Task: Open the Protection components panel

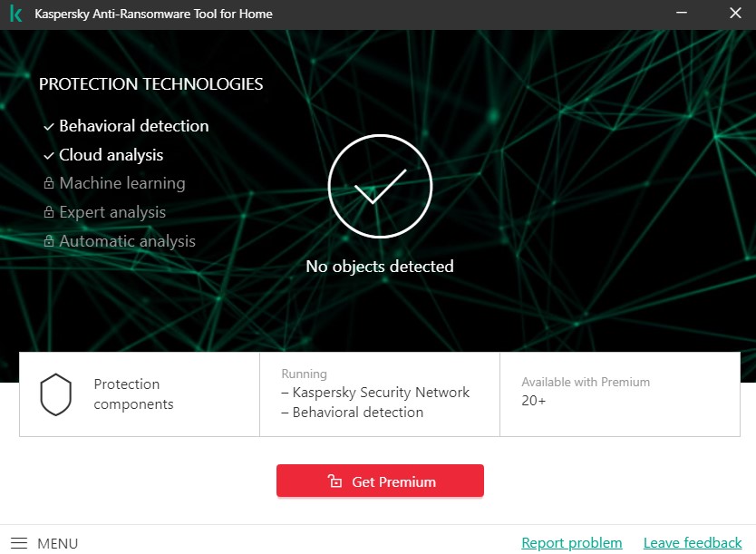Action: pos(140,394)
